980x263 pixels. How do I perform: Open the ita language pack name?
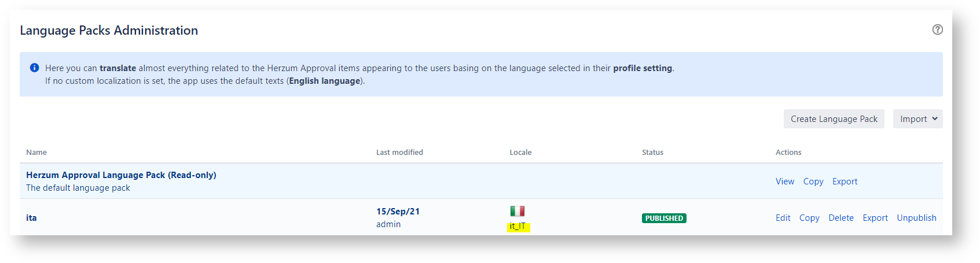click(31, 218)
